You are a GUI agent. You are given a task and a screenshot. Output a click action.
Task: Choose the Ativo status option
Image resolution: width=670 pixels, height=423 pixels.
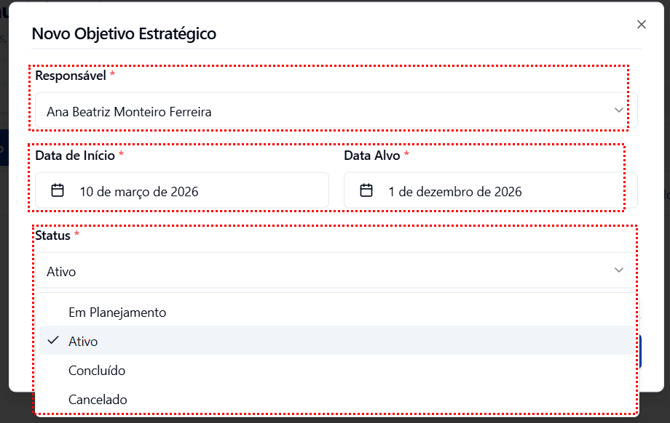click(x=84, y=341)
